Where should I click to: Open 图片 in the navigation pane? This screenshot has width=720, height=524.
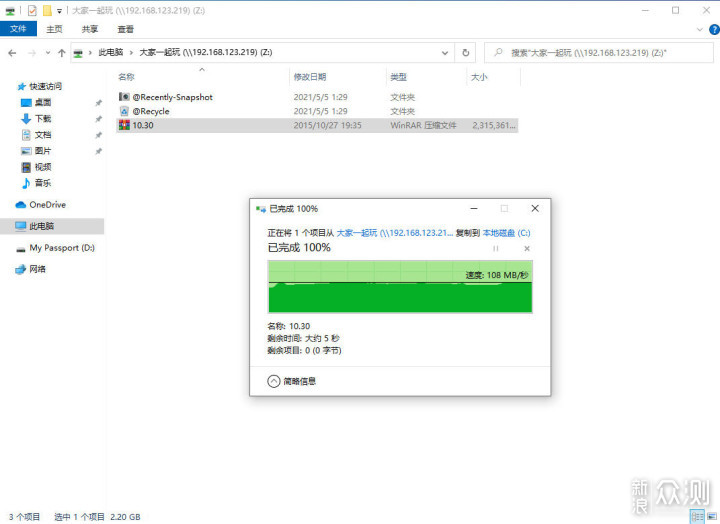(43, 151)
